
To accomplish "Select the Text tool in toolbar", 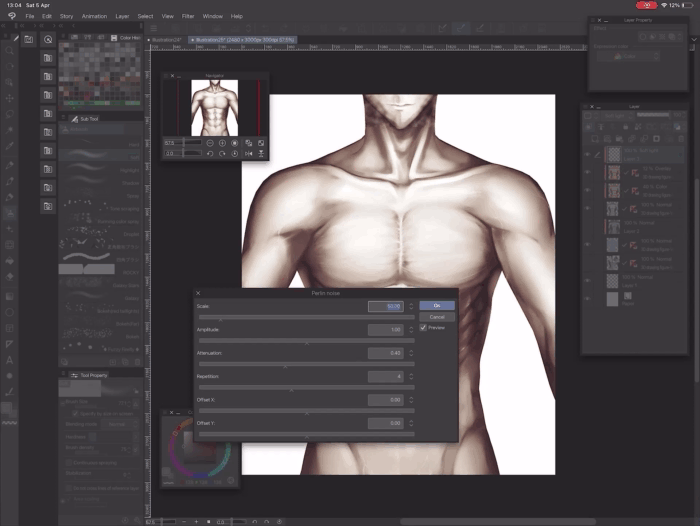I will coord(11,359).
